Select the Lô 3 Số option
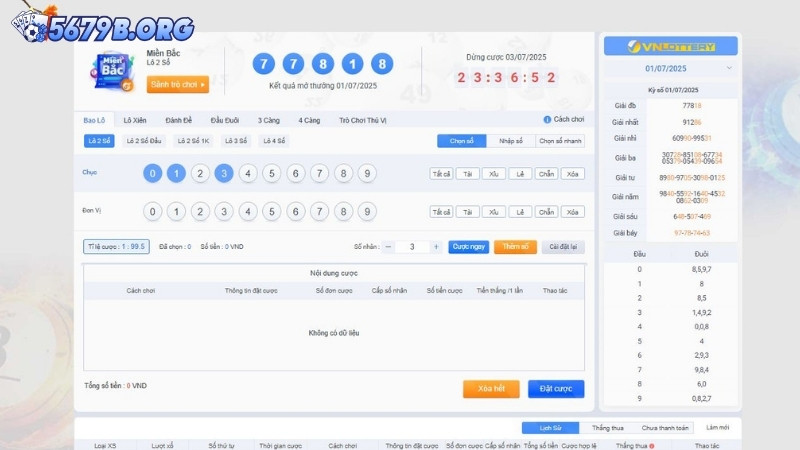The height and width of the screenshot is (450, 800). 236,141
